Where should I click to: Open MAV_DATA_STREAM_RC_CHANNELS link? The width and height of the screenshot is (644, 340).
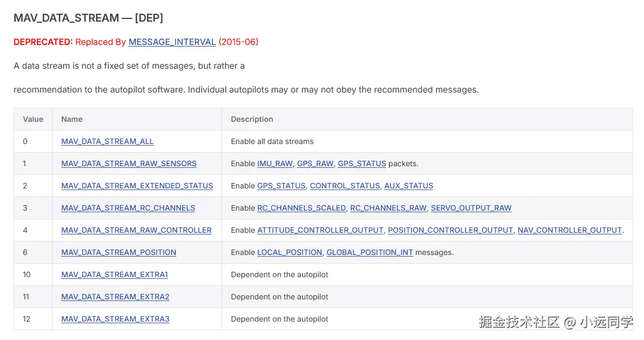coord(128,208)
